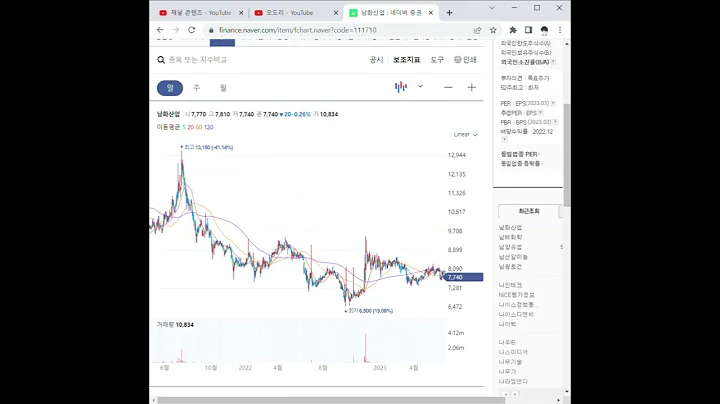
Task: Open NICE평가정보 from recent list
Action: [x=517, y=295]
